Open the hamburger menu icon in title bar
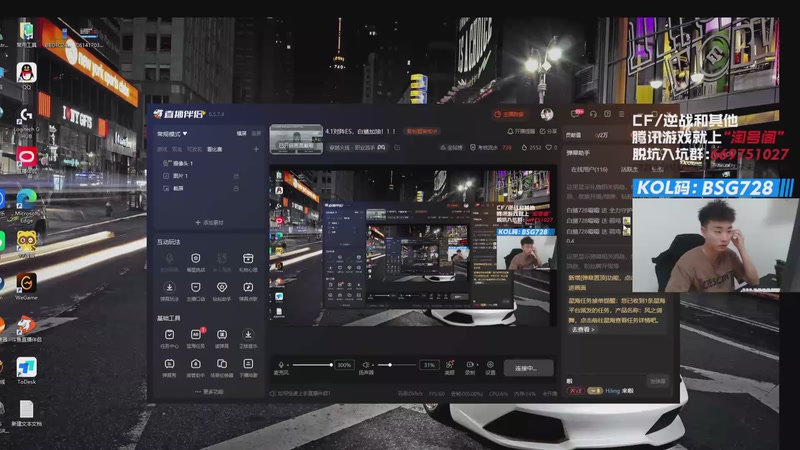800x450 pixels. [x=621, y=114]
